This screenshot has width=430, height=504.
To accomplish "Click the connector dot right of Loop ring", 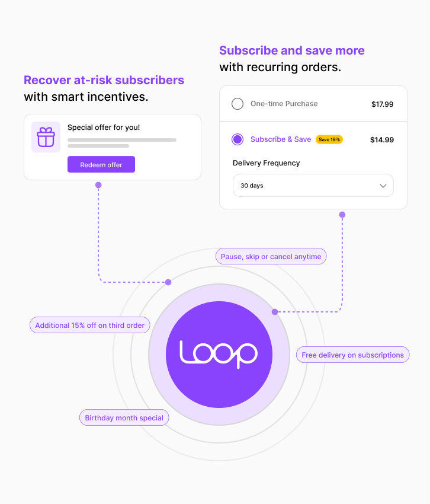I will [x=275, y=312].
